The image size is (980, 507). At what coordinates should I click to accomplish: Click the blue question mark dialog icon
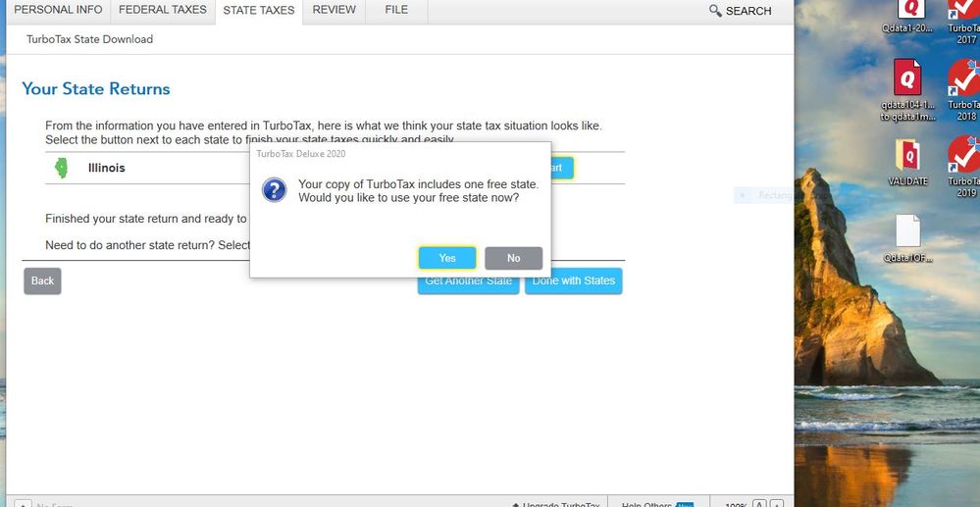click(275, 189)
